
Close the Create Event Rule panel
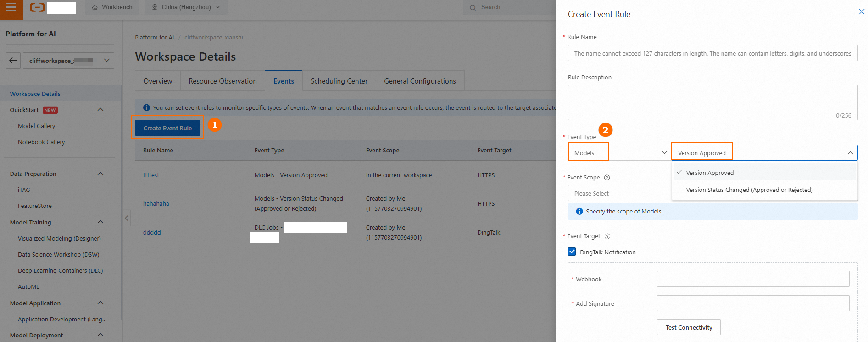click(862, 12)
